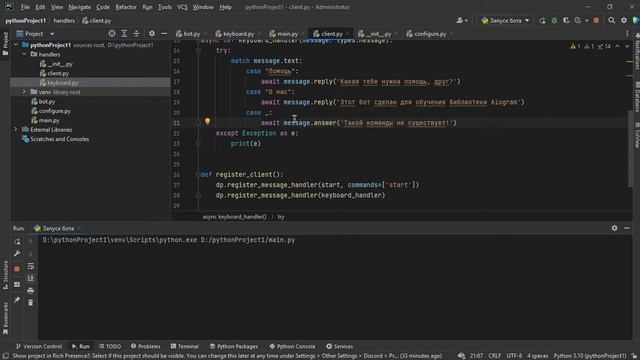Click Collapse All icon in Project panel

(x=136, y=34)
